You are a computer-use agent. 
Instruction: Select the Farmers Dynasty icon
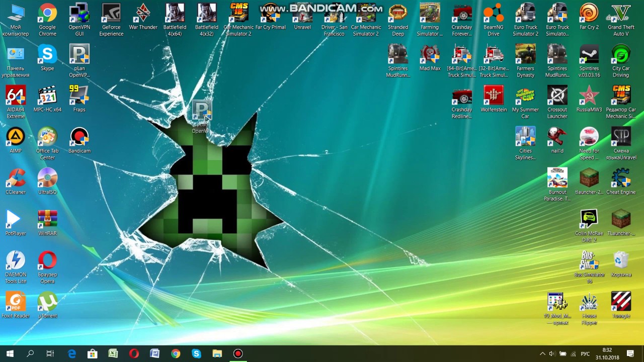tap(525, 60)
